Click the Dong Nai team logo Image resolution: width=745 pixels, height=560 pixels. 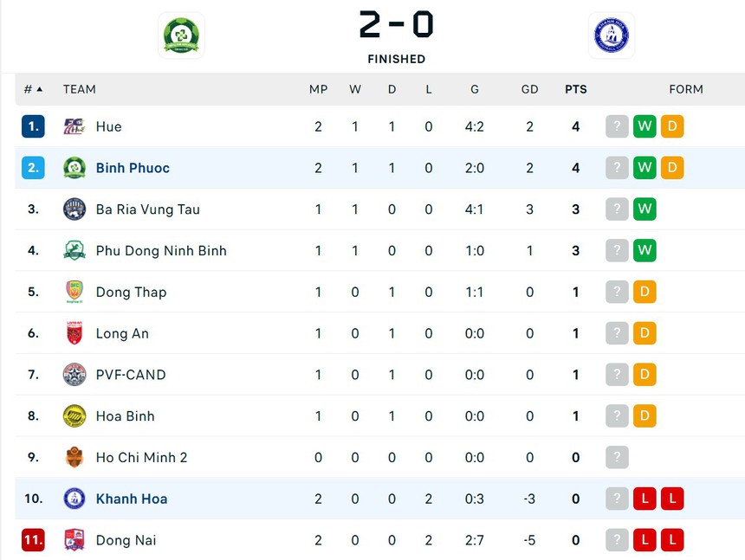(74, 540)
